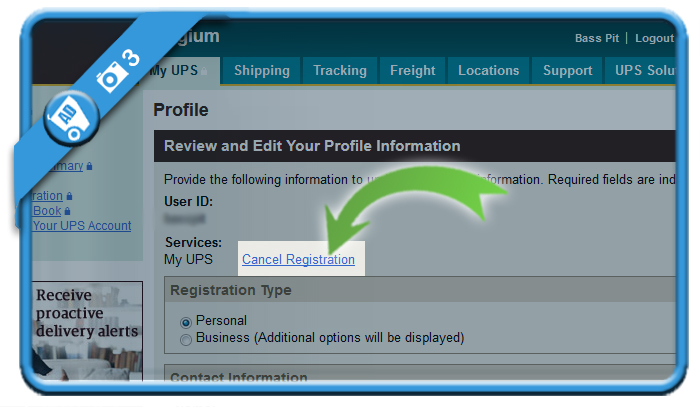This screenshot has height=407, width=700.
Task: Open the Address Book sidebar link
Action: tap(47, 211)
